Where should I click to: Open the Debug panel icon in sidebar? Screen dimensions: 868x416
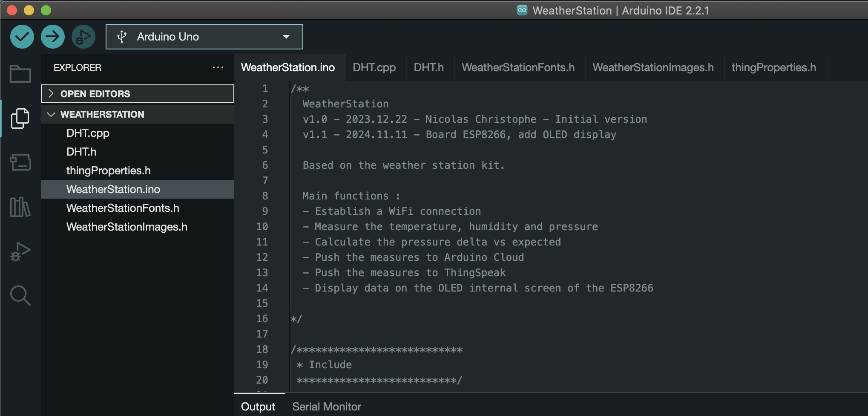20,251
